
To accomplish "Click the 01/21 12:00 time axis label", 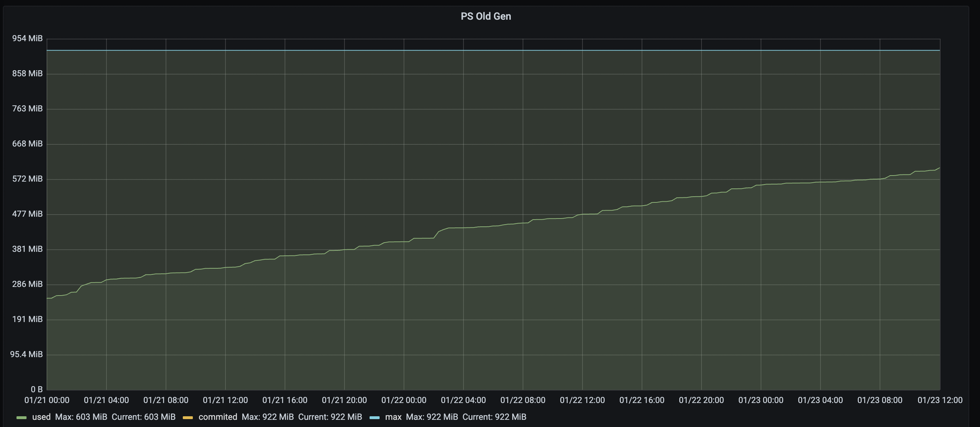I will 225,400.
